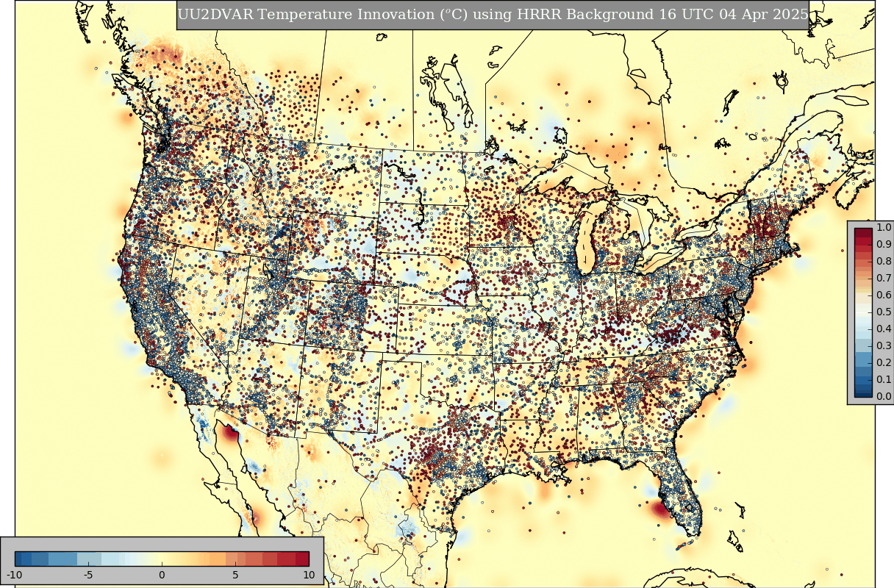Click the 0.6 label on right colorbar
Image resolution: width=894 pixels, height=588 pixels.
(x=884, y=295)
